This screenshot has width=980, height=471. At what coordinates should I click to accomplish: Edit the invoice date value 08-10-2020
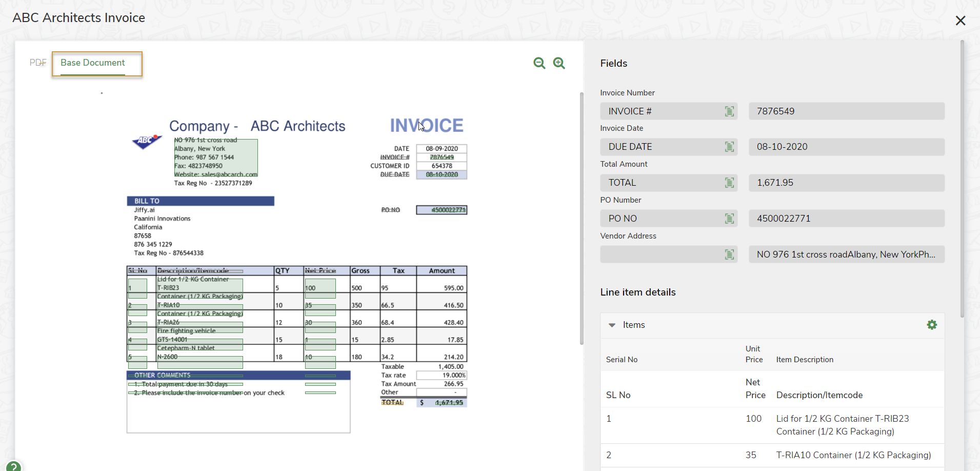847,147
